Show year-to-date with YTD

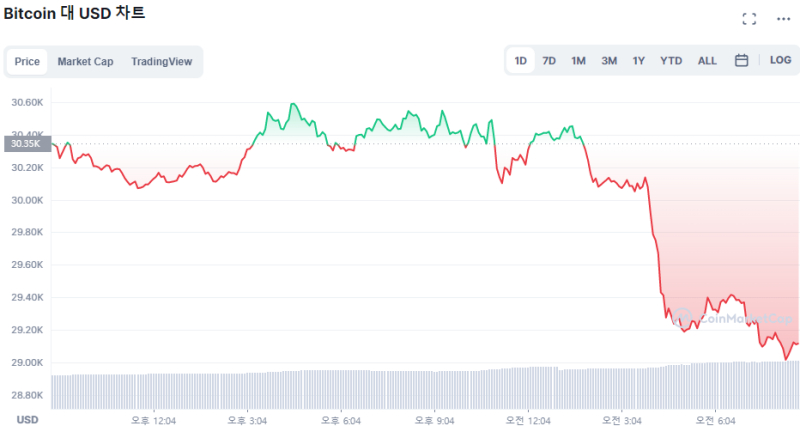pyautogui.click(x=671, y=60)
